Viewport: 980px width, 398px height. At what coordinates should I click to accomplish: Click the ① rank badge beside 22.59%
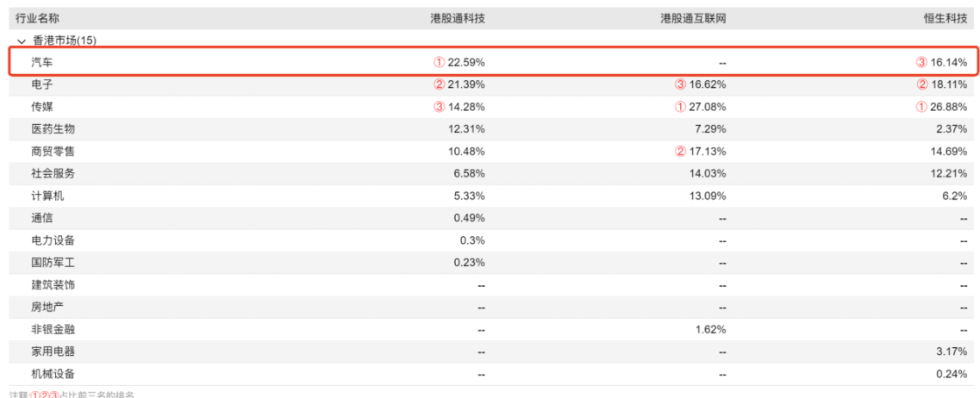click(x=440, y=63)
